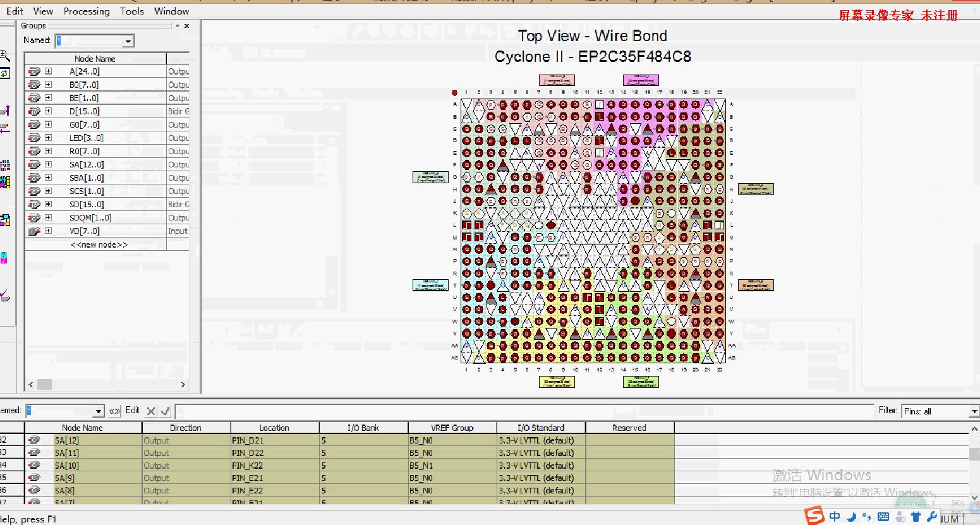Click pin icon of SA[8] table row
The width and height of the screenshot is (980, 525).
click(x=34, y=490)
